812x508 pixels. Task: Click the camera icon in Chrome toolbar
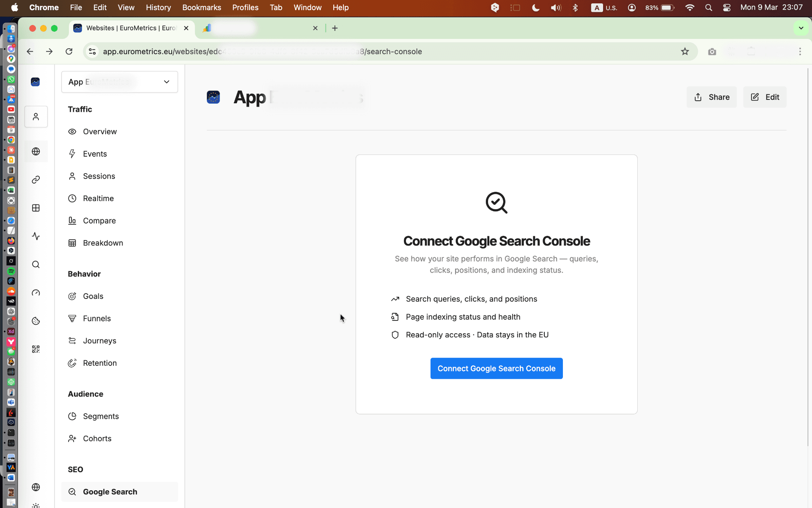click(712, 52)
